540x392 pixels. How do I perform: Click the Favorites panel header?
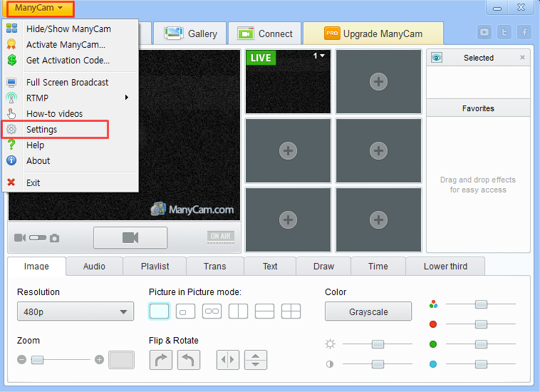tap(478, 108)
